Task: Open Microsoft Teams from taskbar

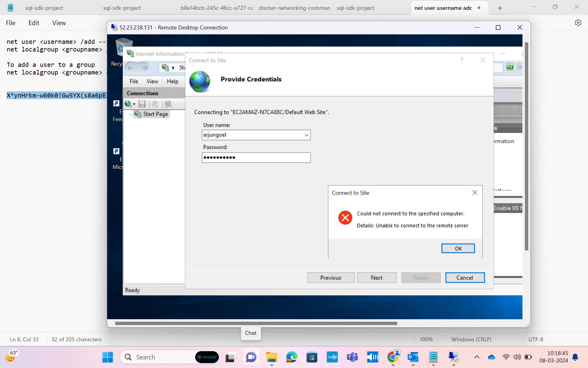Action: (352, 357)
